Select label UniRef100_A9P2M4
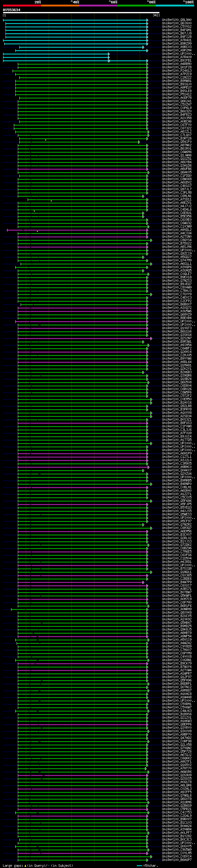Viewport: 197px width, 868px height. click(176, 50)
